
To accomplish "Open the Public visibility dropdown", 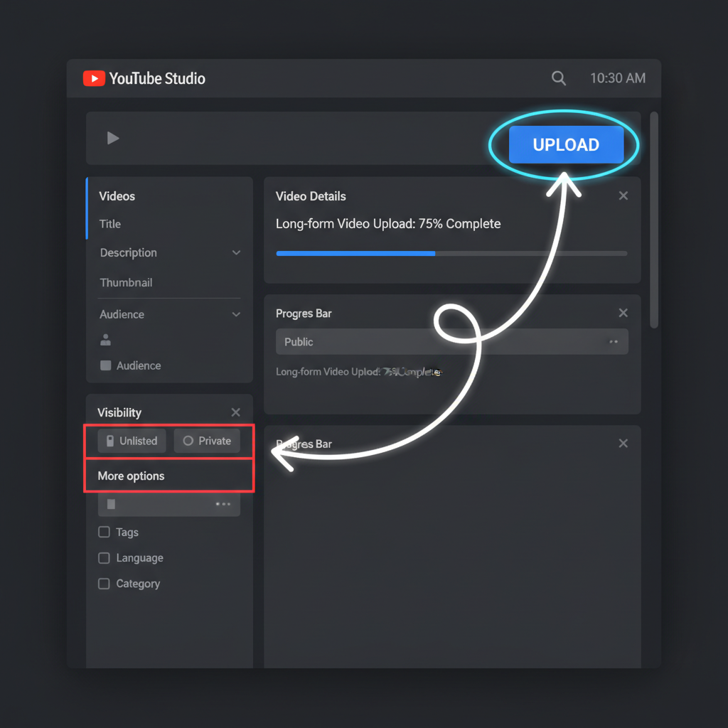I will click(x=451, y=342).
